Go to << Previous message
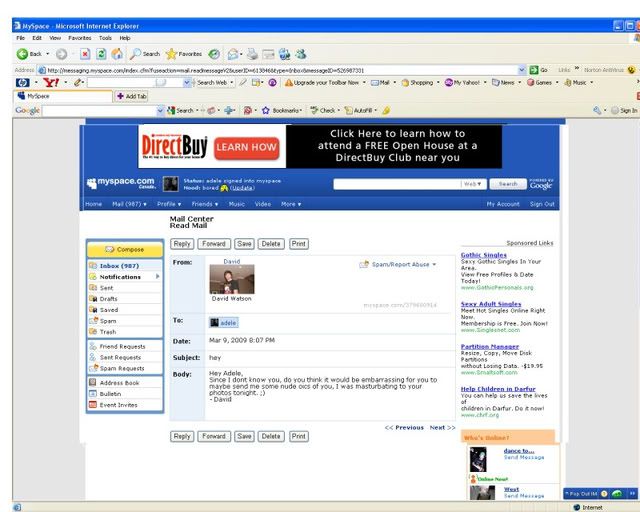Image resolution: width=640 pixels, height=512 pixels. (404, 427)
